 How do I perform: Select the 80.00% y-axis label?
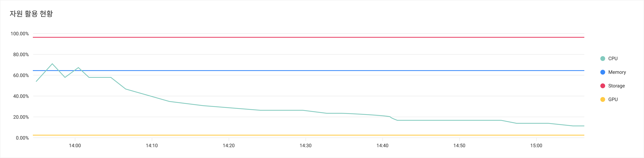[21, 55]
